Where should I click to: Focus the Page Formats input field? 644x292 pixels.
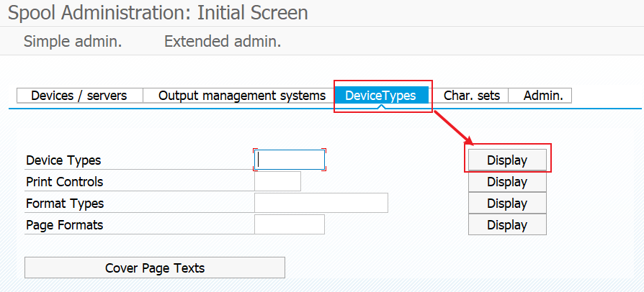coord(290,224)
